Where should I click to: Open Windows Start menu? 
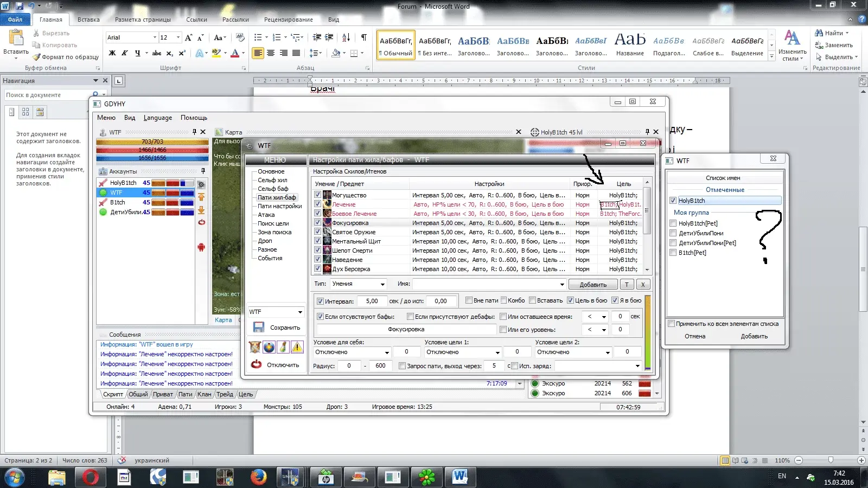click(x=14, y=477)
